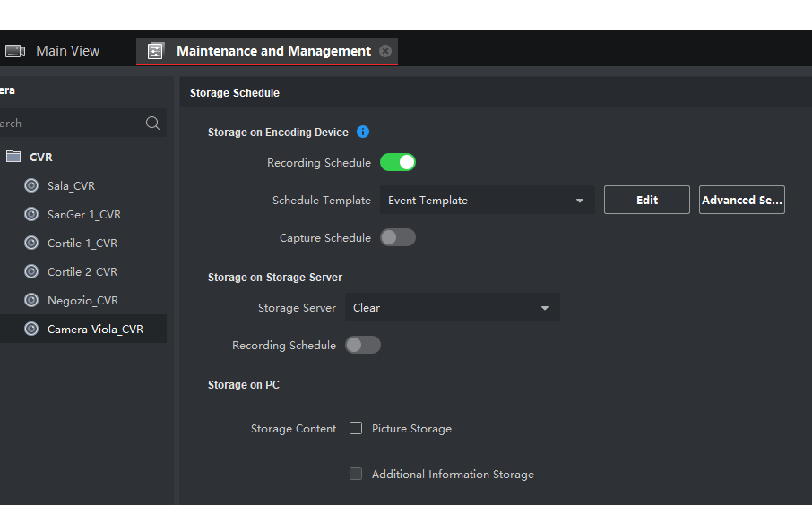Click the Main View camera icon
812x505 pixels.
point(15,51)
